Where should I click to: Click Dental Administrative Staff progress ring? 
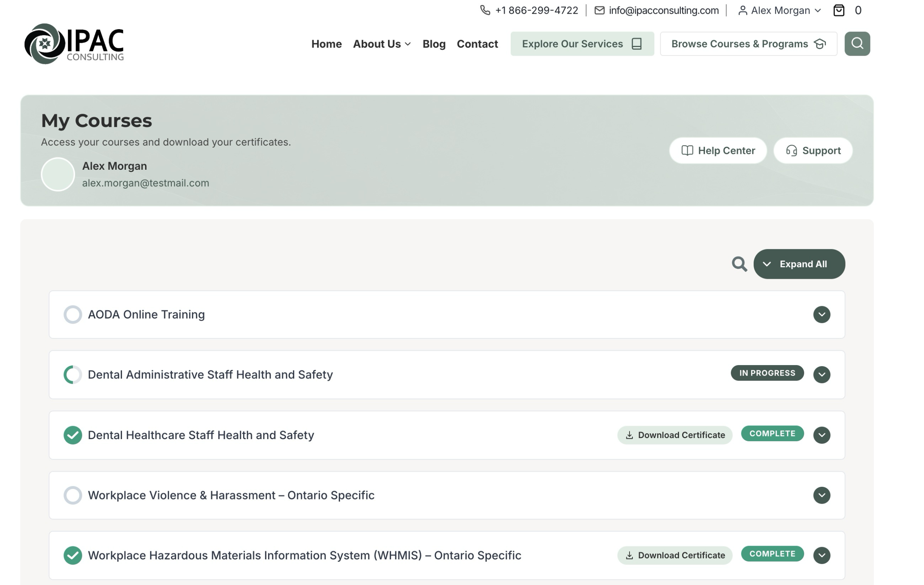[x=73, y=374]
